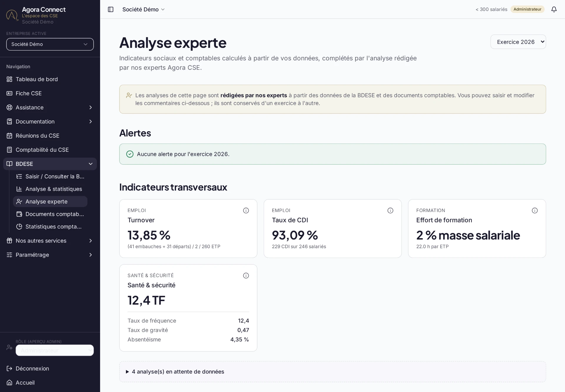Click the Taux de CDI 93,09 % value
Viewport: 565px width, 392px height.
(295, 235)
